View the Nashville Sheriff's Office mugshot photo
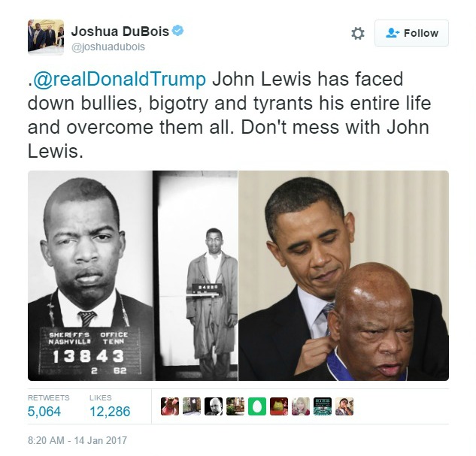This screenshot has width=476, height=456. 90,275
